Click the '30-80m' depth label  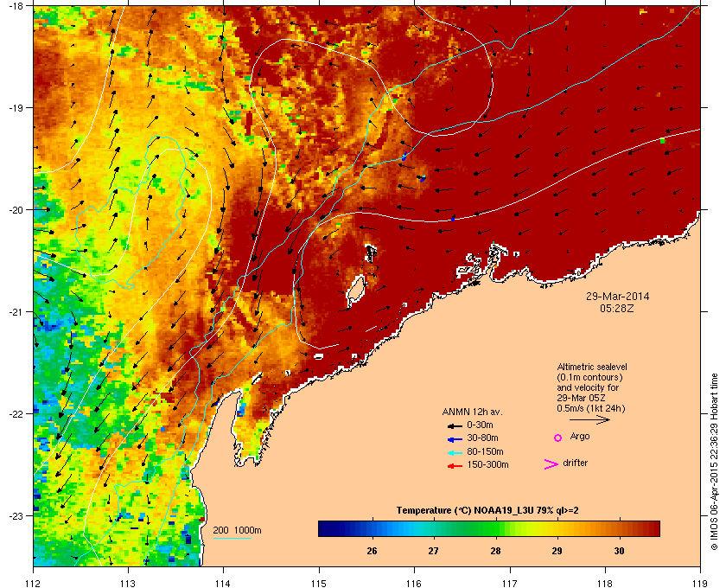click(x=482, y=438)
